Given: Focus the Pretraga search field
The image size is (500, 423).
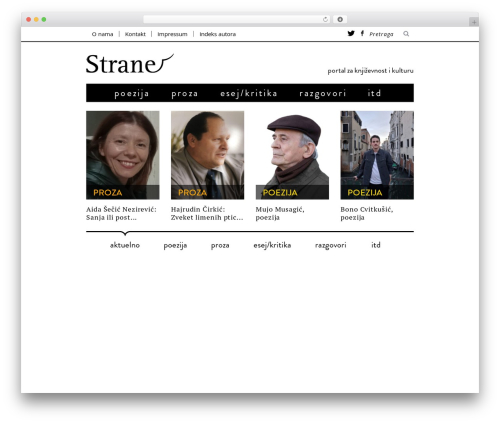Looking at the screenshot, I should [381, 34].
